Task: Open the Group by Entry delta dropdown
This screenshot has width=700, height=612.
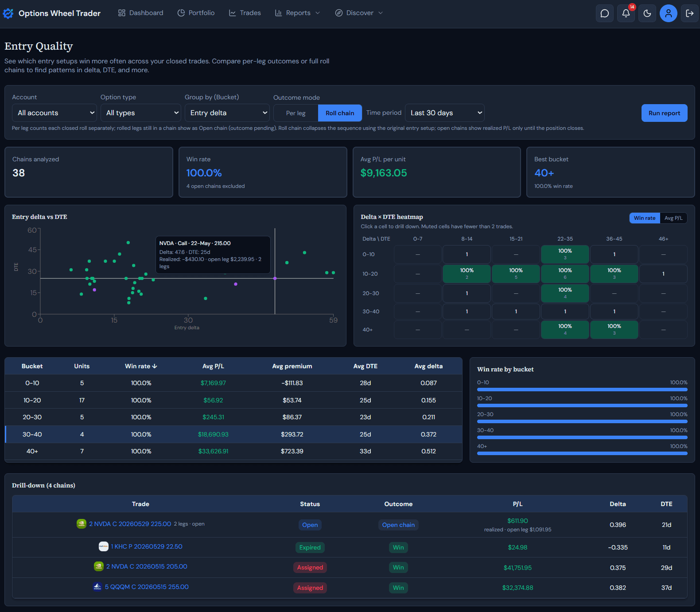Action: pyautogui.click(x=227, y=113)
